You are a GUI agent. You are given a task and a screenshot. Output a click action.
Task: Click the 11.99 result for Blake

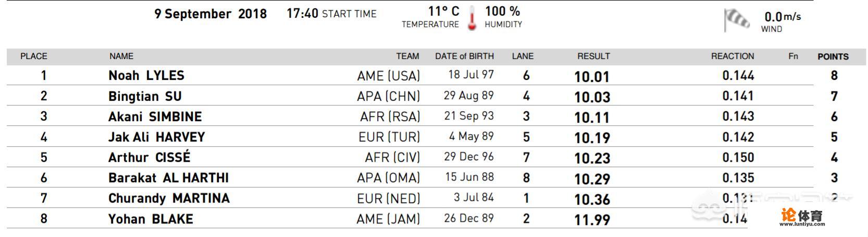click(x=591, y=220)
